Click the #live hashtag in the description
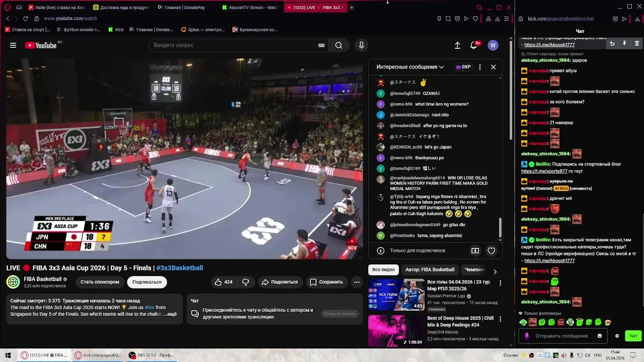This screenshot has width=644, height=362. click(x=149, y=307)
